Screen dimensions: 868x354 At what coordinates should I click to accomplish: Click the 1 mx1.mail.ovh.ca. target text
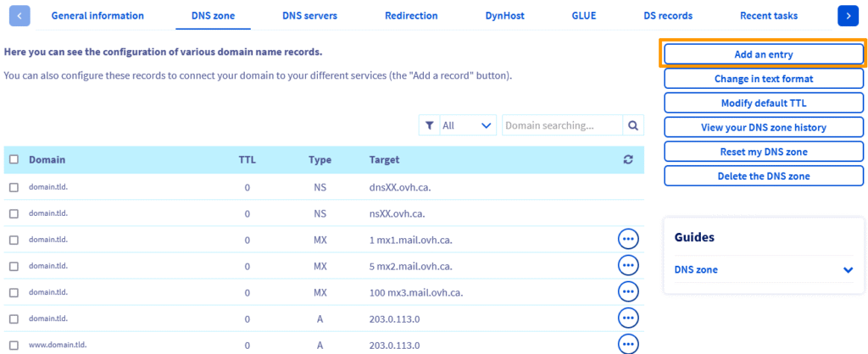click(409, 240)
